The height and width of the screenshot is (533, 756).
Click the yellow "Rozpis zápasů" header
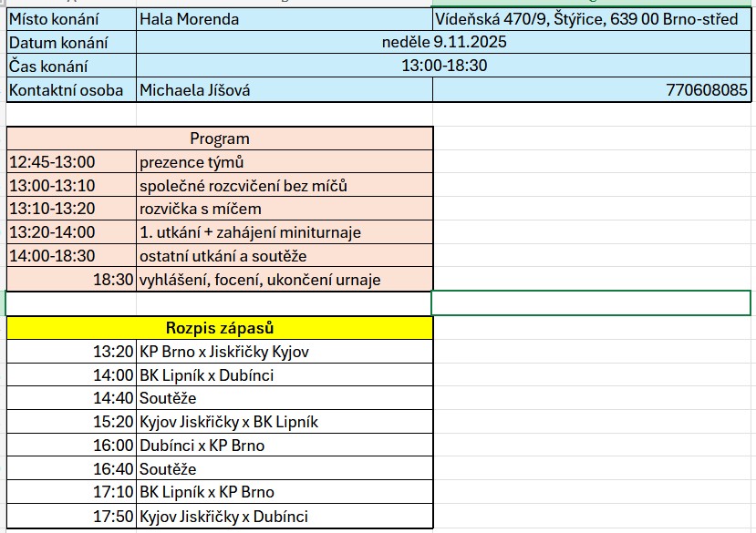(219, 328)
